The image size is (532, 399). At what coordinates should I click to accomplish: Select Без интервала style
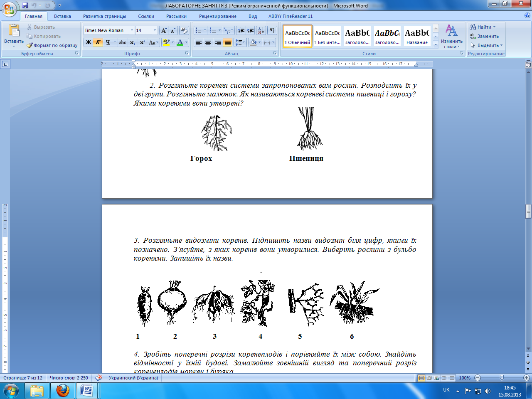coord(328,37)
